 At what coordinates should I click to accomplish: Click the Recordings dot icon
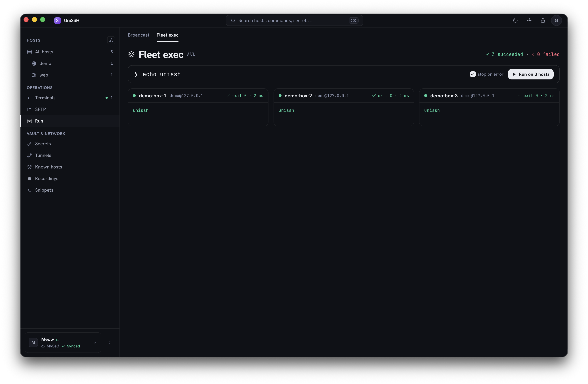pos(29,179)
